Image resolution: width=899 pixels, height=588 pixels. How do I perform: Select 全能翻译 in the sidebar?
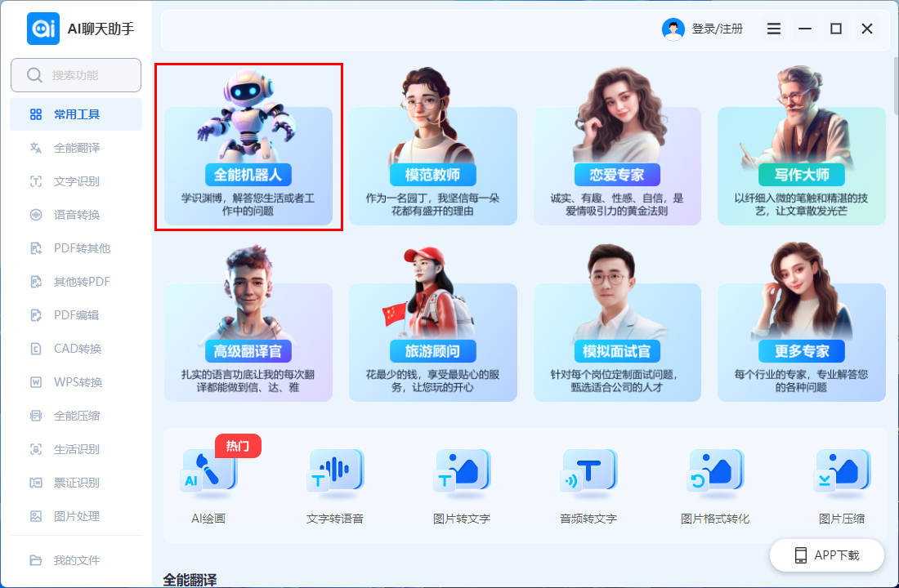pyautogui.click(x=76, y=148)
